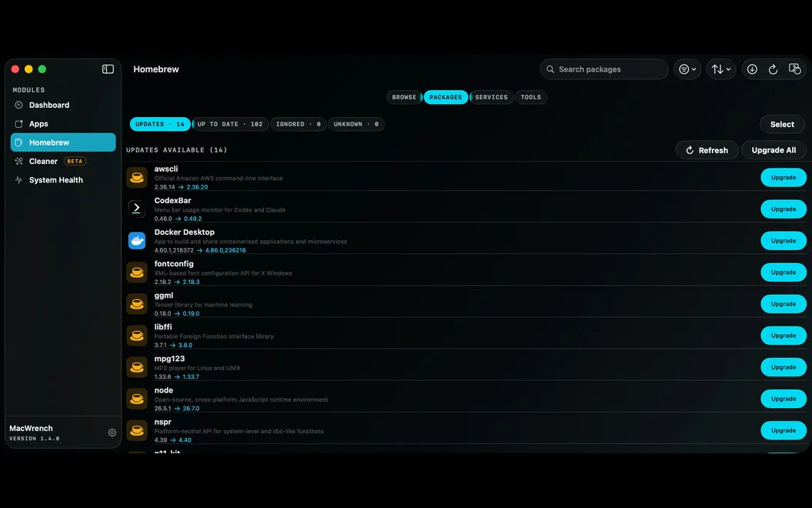The height and width of the screenshot is (508, 812).
Task: Click the awscli package icon
Action: click(x=137, y=177)
